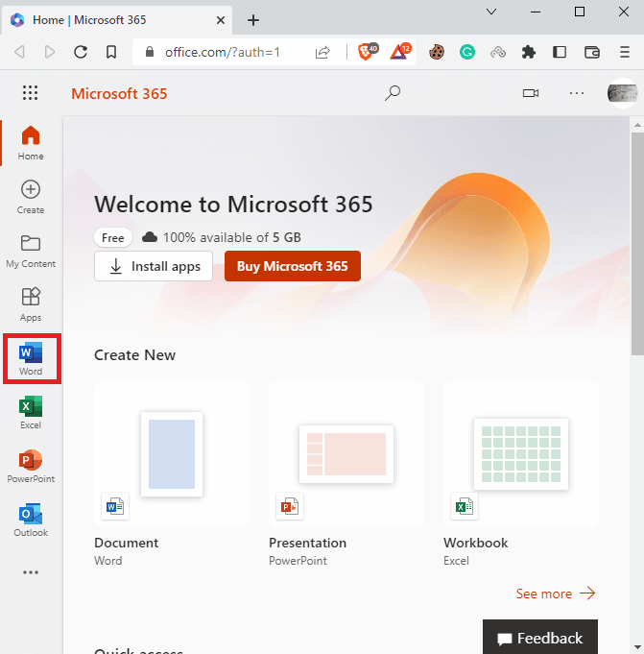Click the search magnifier icon
Image resolution: width=644 pixels, height=654 pixels.
click(393, 93)
